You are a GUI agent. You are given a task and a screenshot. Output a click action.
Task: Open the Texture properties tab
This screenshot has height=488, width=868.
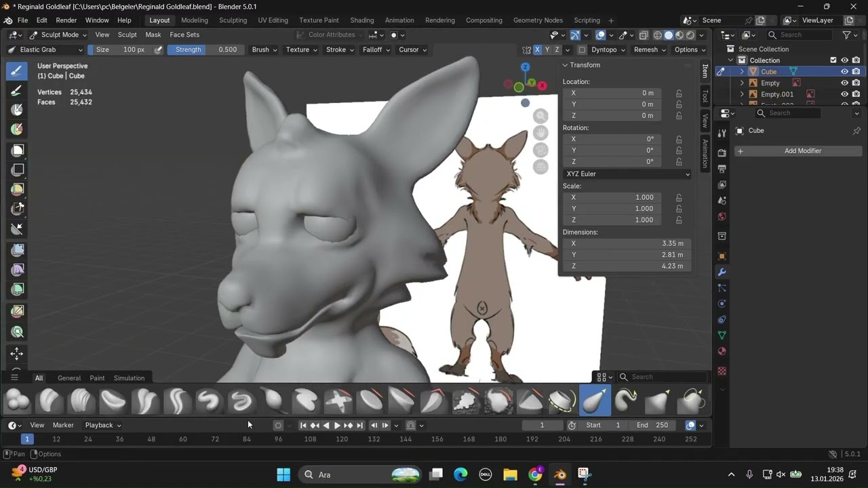722,371
